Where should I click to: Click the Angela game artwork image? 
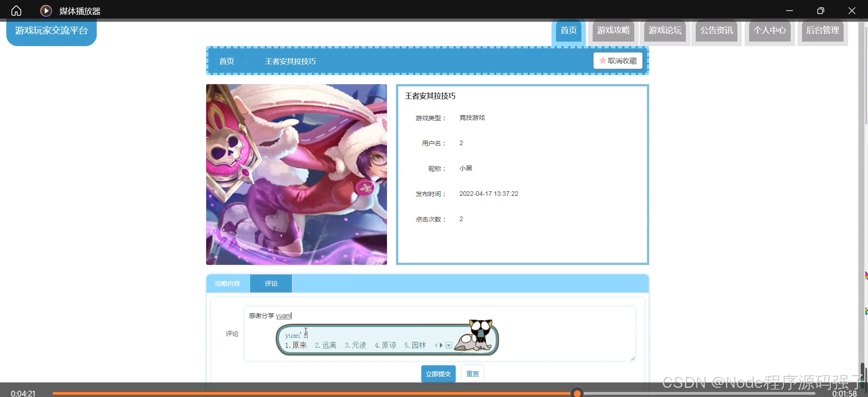coord(297,175)
